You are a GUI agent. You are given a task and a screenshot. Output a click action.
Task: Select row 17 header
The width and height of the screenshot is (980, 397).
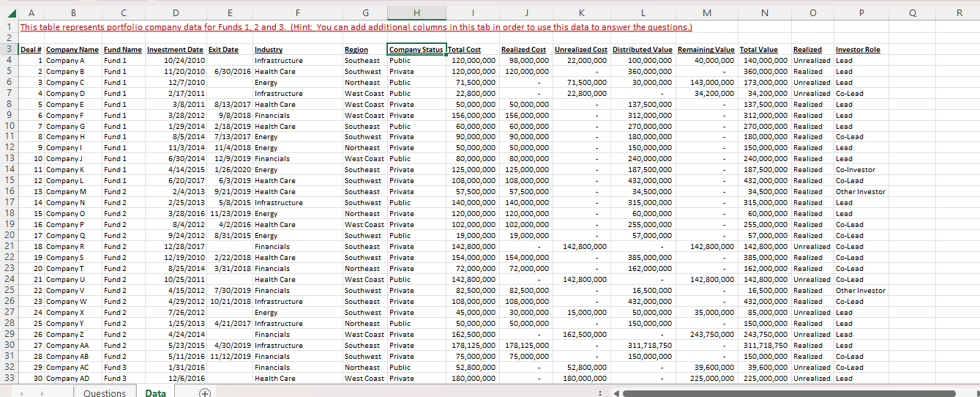(x=10, y=202)
